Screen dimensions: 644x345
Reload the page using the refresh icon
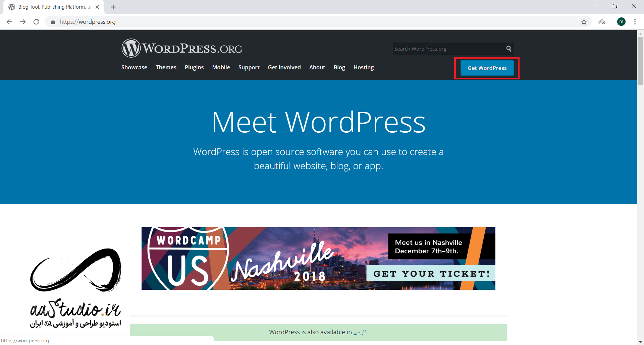tap(36, 22)
